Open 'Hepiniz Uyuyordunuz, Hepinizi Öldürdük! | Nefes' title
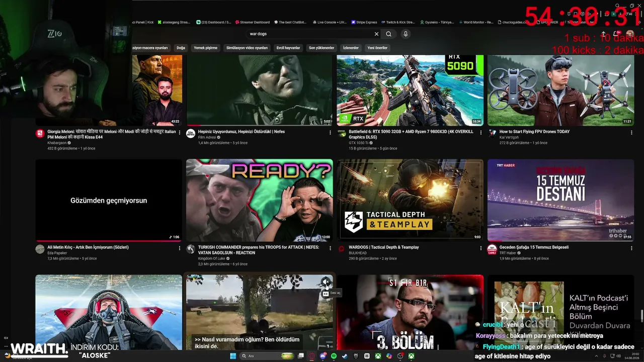Screen dimensions: 644x362 [x=242, y=132]
